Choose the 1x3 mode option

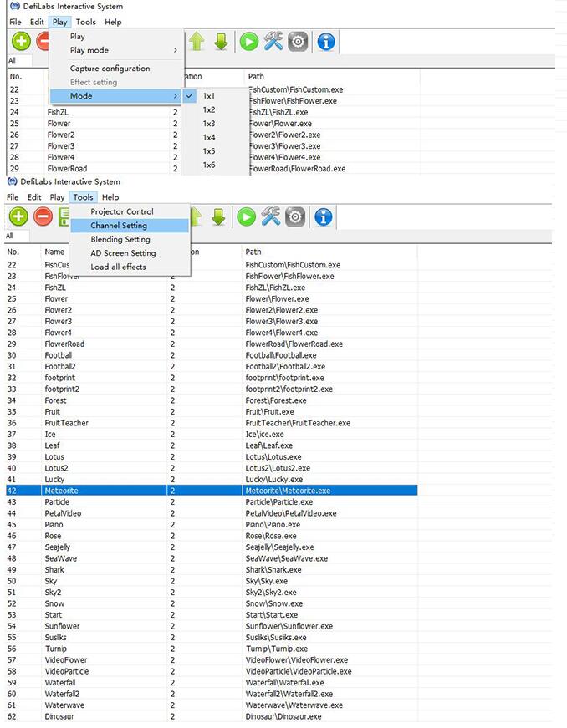pyautogui.click(x=208, y=124)
